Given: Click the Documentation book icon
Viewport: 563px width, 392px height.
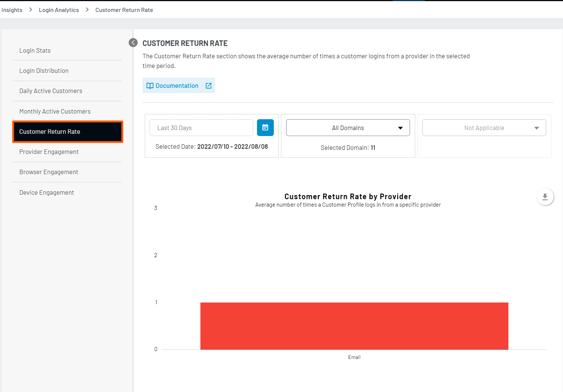Looking at the screenshot, I should pyautogui.click(x=150, y=86).
